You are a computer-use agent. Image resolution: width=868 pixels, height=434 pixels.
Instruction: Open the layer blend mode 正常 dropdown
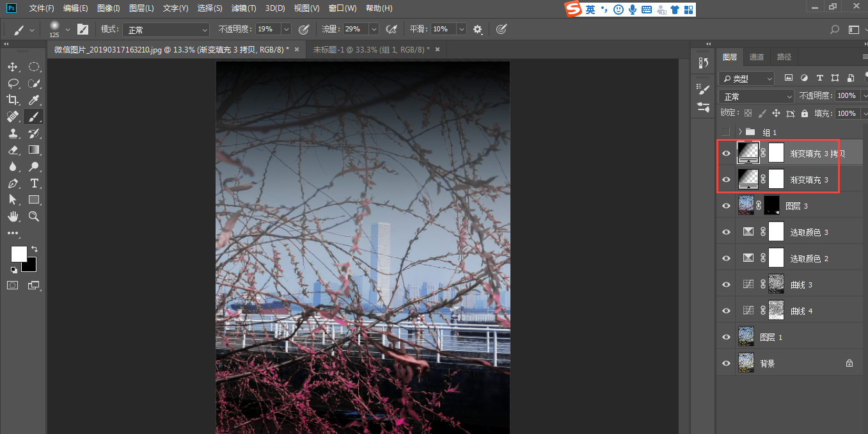[756, 96]
